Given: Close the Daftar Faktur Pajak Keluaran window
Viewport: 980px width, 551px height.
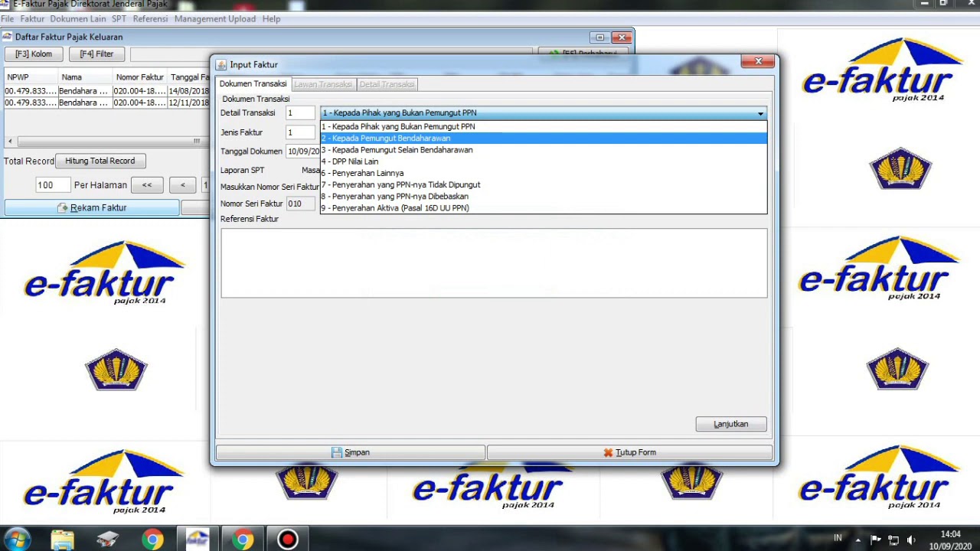Looking at the screenshot, I should pyautogui.click(x=622, y=37).
